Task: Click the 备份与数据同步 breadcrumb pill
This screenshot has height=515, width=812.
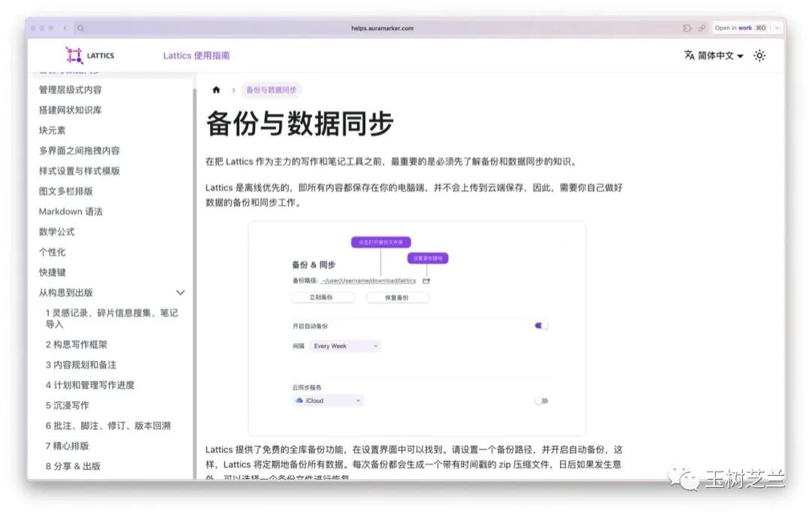Action: pyautogui.click(x=271, y=89)
